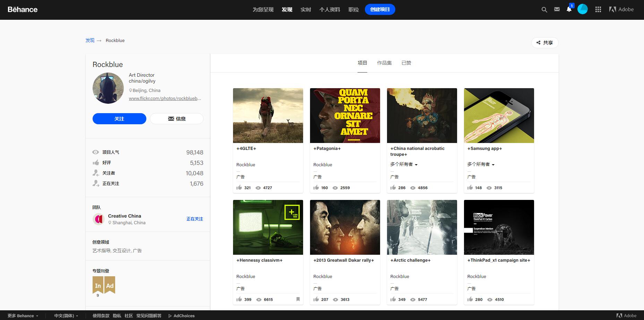The width and height of the screenshot is (644, 320).
Task: Expand multiple owners on China acrobatic troupe card
Action: (404, 164)
